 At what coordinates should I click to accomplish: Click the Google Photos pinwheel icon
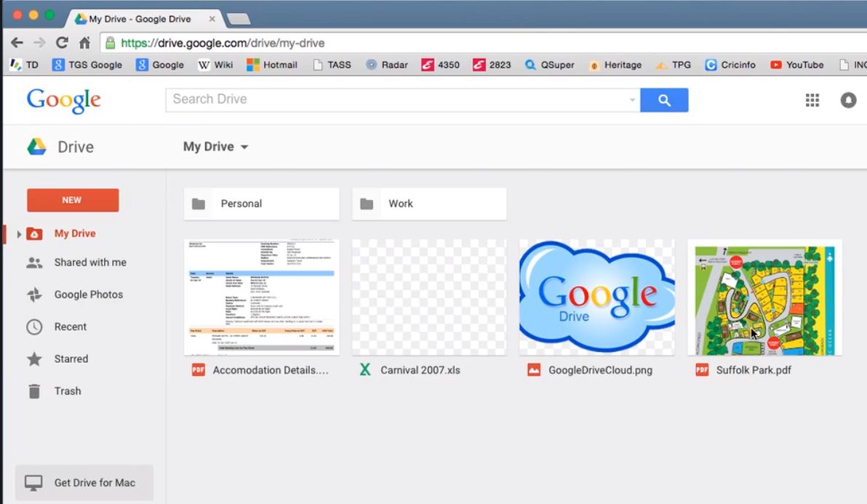click(34, 295)
